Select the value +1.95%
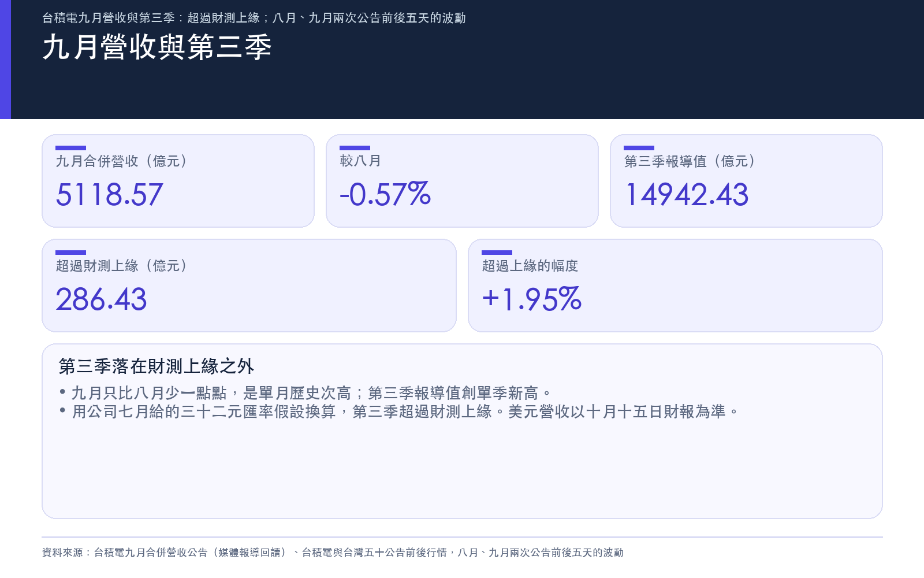 click(532, 299)
